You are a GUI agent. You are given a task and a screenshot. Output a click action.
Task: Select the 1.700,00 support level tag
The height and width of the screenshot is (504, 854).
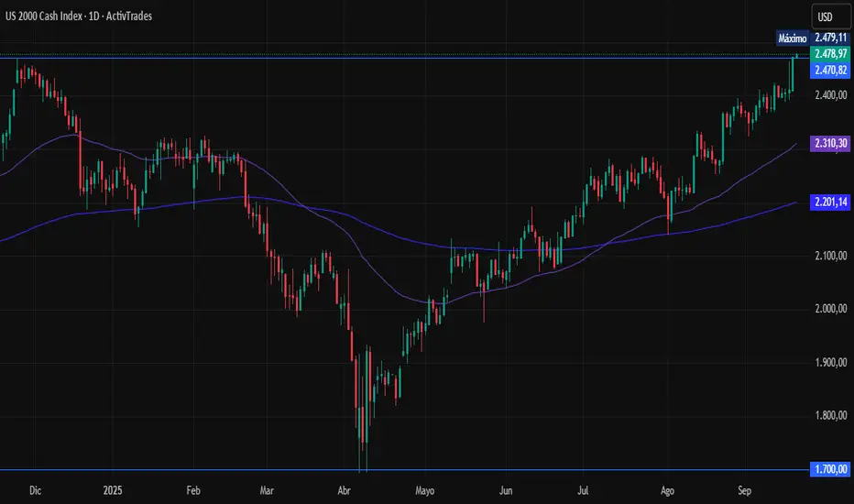[x=830, y=469]
